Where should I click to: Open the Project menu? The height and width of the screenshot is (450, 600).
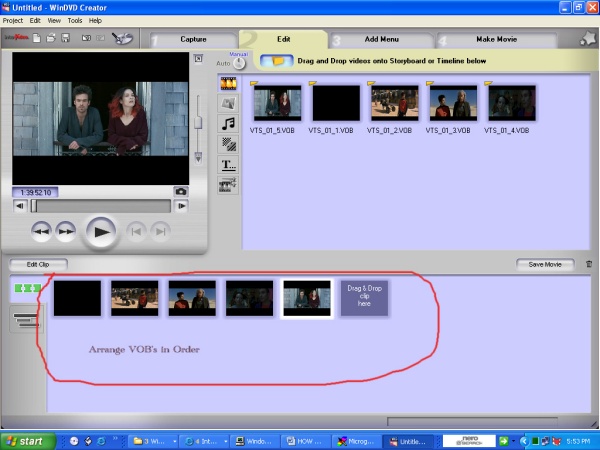click(13, 20)
